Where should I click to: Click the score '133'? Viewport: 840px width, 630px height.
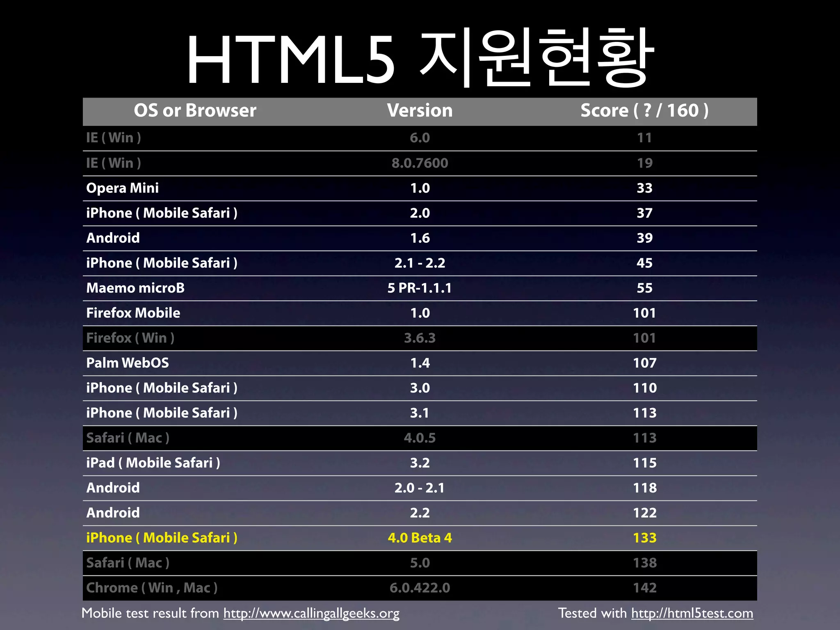tap(645, 538)
